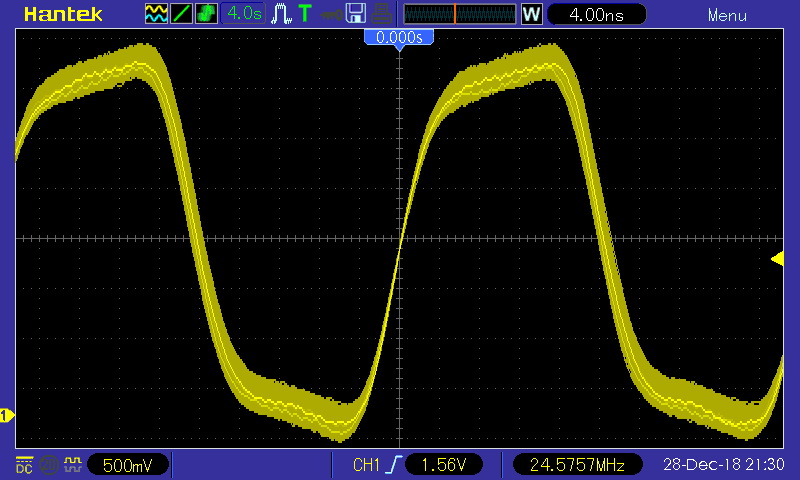Image resolution: width=800 pixels, height=480 pixels.
Task: Click the 28-Dec-18 21:30 date and time
Action: point(723,464)
